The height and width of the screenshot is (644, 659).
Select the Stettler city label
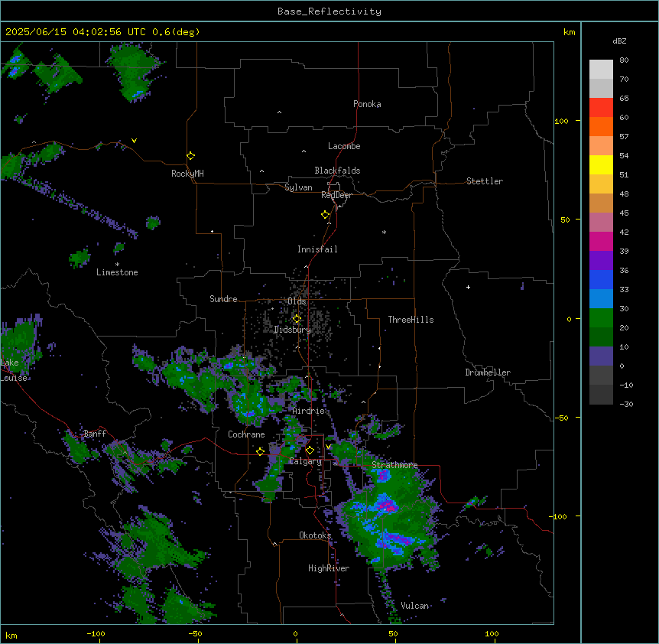click(485, 181)
